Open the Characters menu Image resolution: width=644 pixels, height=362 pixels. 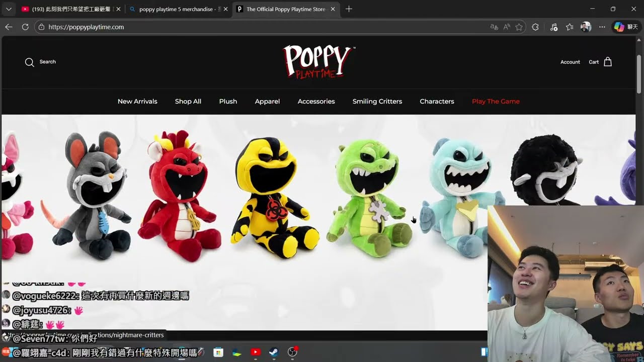(x=437, y=102)
